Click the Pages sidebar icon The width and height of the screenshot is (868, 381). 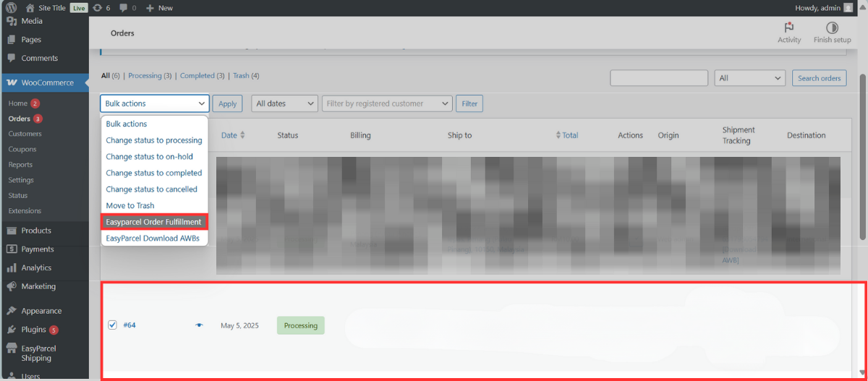pyautogui.click(x=12, y=40)
